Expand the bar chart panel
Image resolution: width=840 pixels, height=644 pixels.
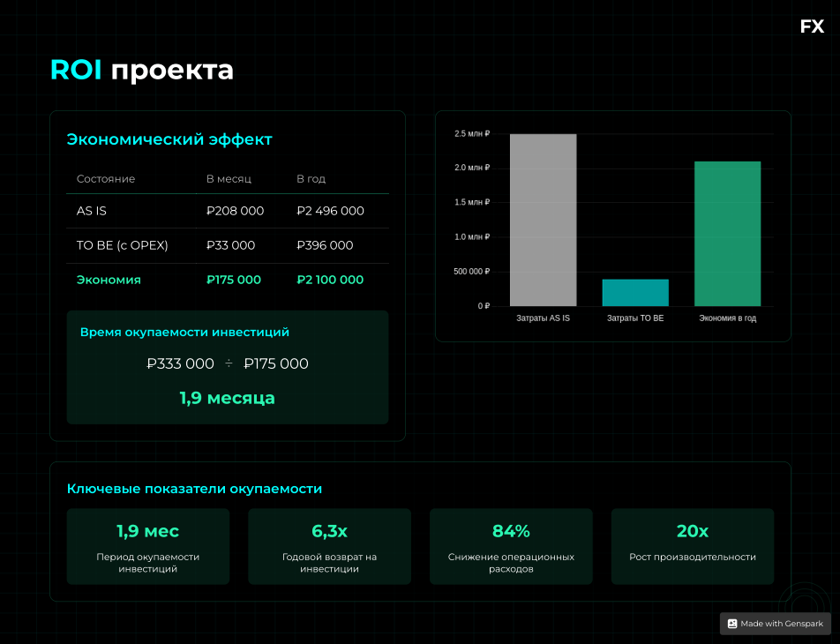click(x=613, y=225)
